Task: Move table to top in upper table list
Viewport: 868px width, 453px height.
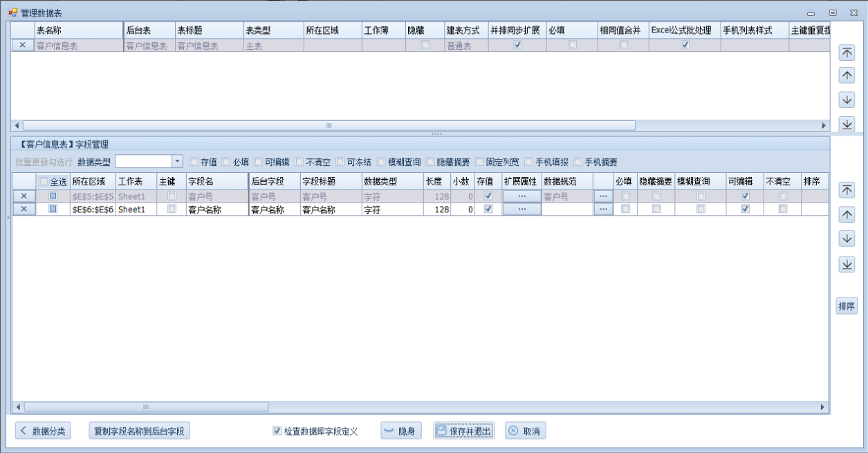Action: coord(847,53)
